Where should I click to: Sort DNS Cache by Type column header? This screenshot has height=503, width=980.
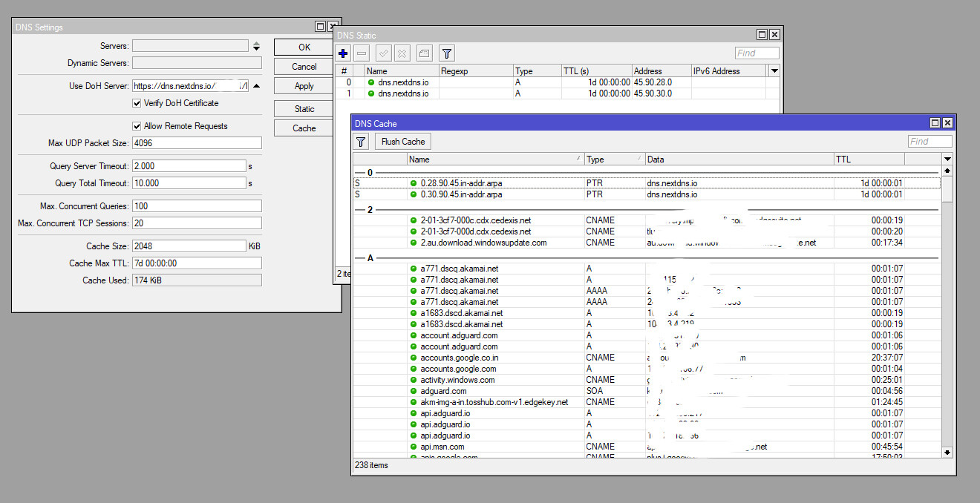coord(615,160)
